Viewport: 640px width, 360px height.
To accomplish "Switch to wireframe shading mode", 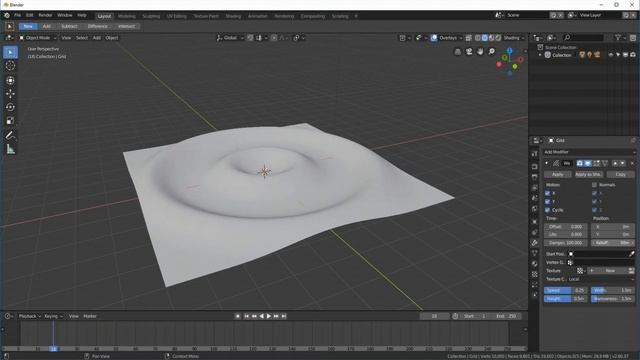I will [x=478, y=38].
